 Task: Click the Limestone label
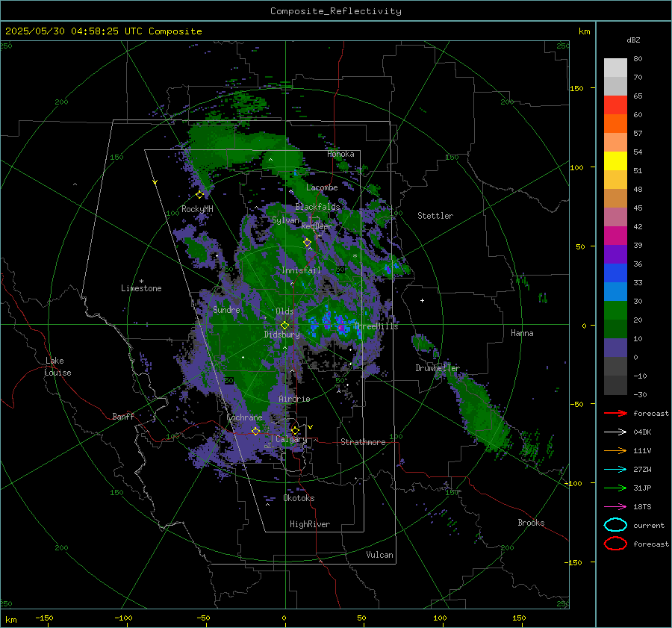click(141, 288)
